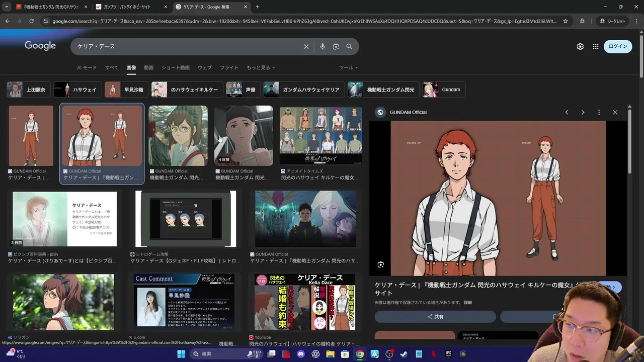Expand the もっと見る dropdown
Screen dimensions: 644x362
pos(261,68)
